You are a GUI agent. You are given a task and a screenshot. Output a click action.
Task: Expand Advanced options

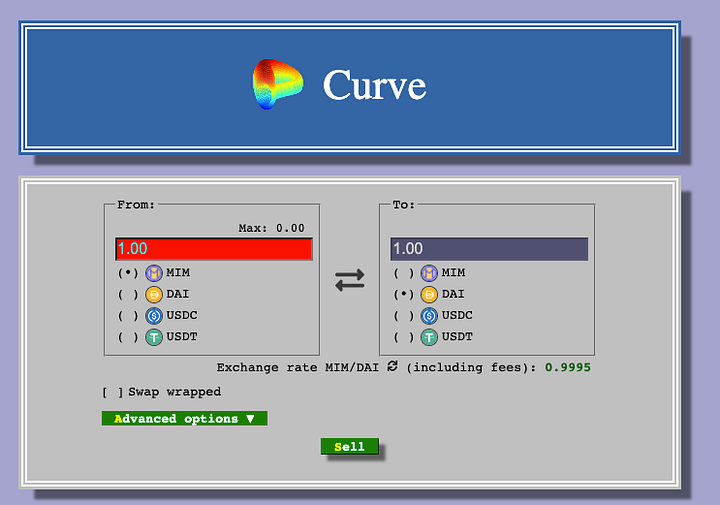[185, 418]
